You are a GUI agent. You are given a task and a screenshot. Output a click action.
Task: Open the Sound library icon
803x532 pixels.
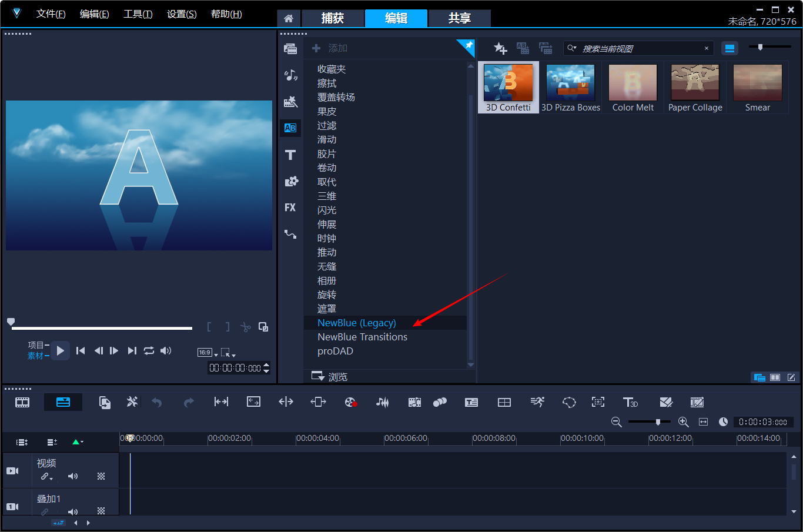[x=290, y=75]
